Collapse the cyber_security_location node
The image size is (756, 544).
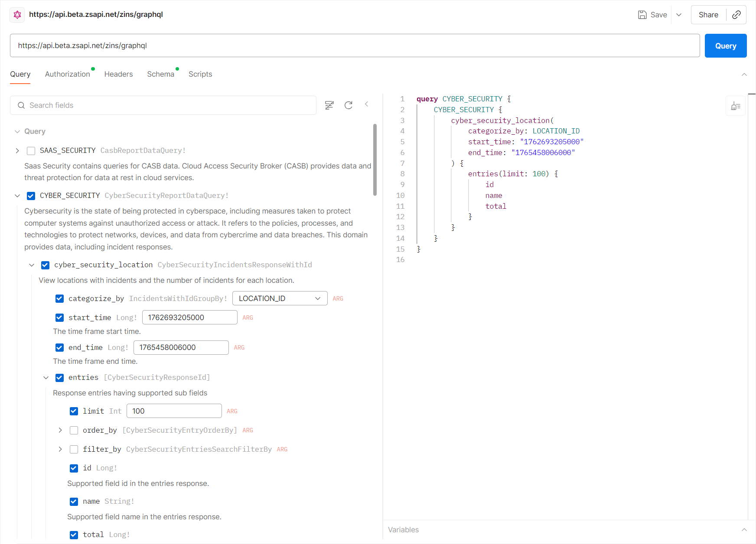(32, 265)
